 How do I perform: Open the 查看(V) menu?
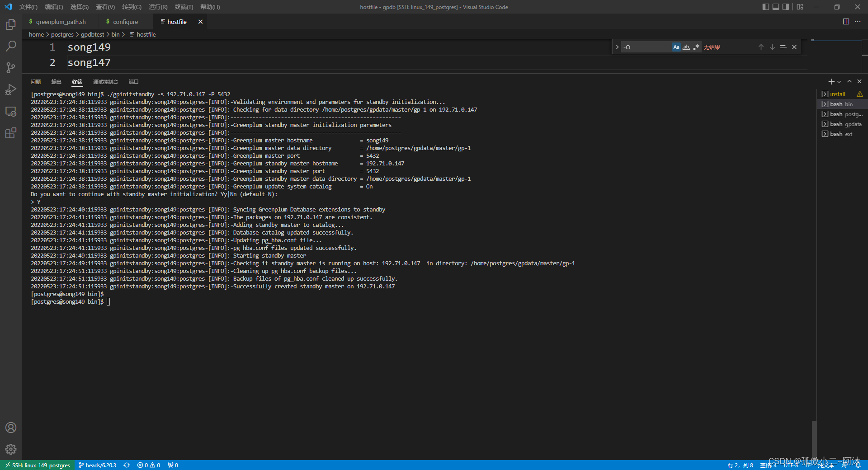(105, 7)
